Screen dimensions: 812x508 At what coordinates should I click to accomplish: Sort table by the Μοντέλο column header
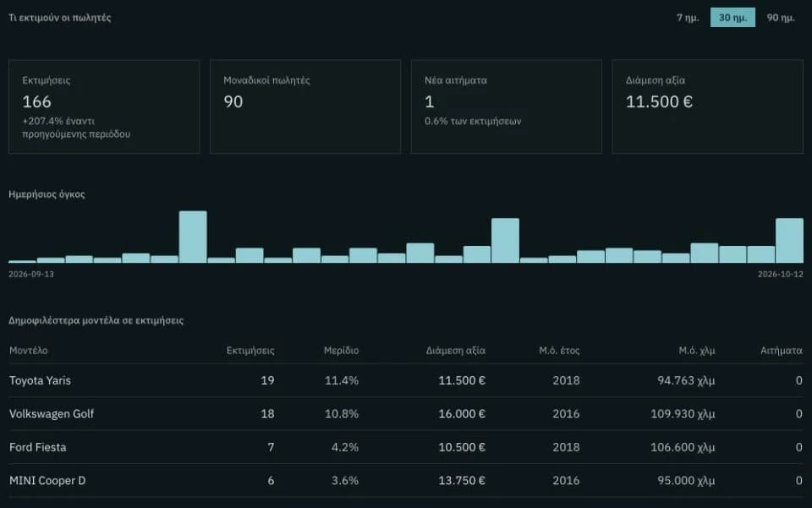pyautogui.click(x=29, y=350)
